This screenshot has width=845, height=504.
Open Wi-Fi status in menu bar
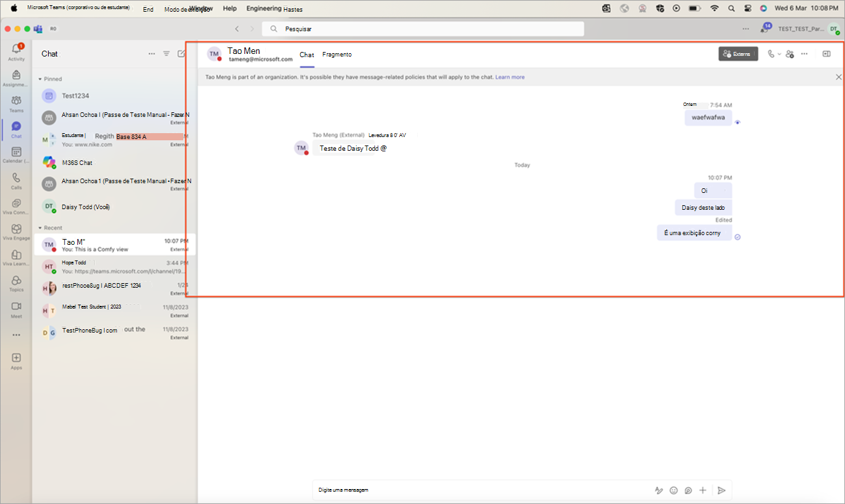click(x=714, y=8)
